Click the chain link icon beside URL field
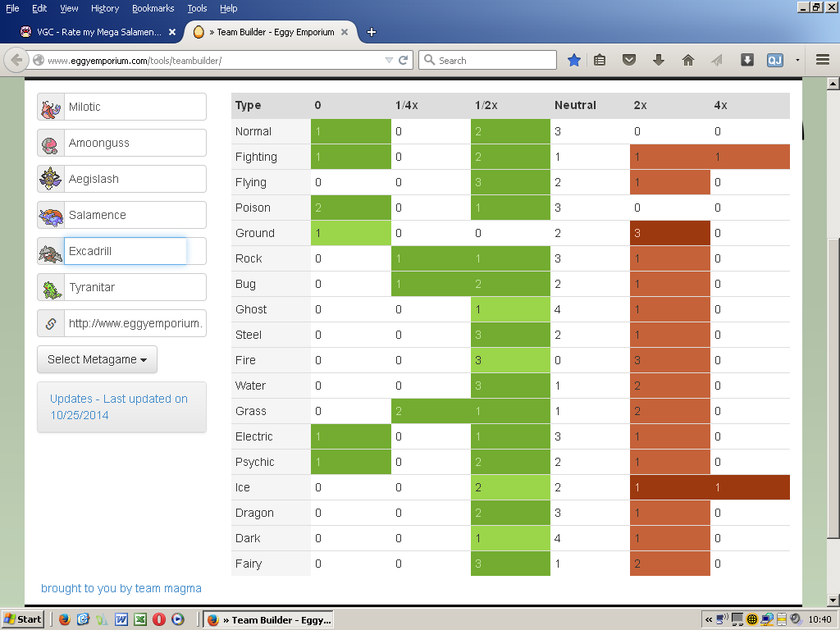Image resolution: width=840 pixels, height=630 pixels. [50, 323]
